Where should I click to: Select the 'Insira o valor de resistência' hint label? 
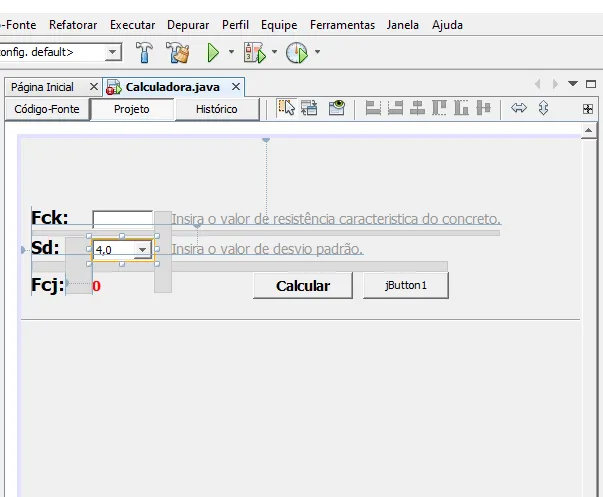tap(336, 219)
